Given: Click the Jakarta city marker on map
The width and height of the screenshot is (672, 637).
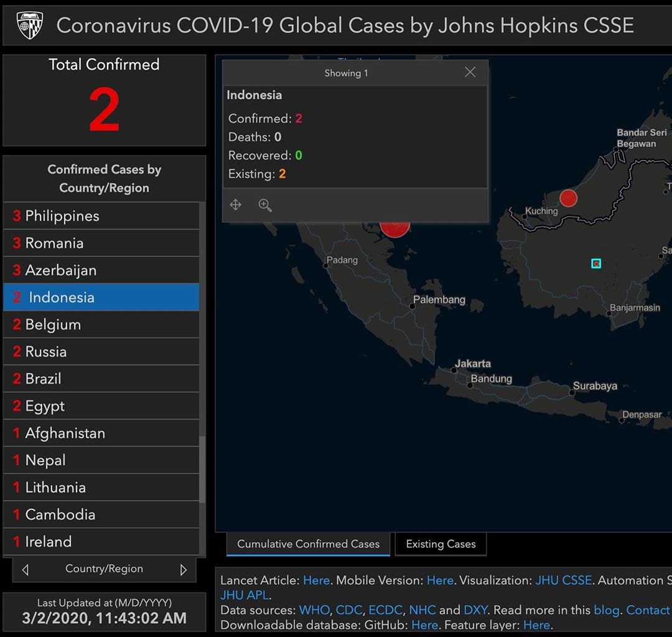Looking at the screenshot, I should (454, 370).
